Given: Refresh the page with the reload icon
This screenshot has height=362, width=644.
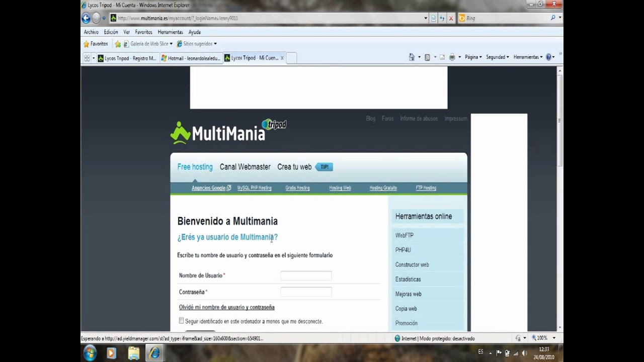Looking at the screenshot, I should tap(442, 18).
